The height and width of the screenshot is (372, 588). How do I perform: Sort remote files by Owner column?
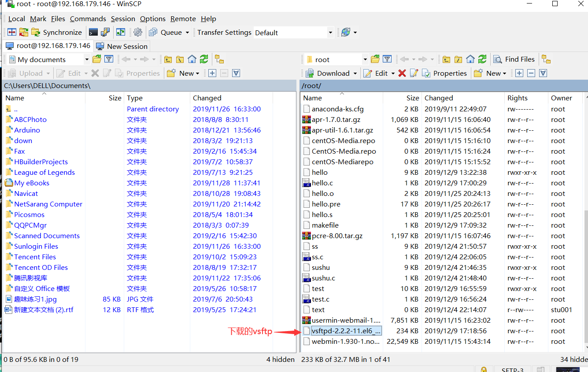pyautogui.click(x=566, y=98)
